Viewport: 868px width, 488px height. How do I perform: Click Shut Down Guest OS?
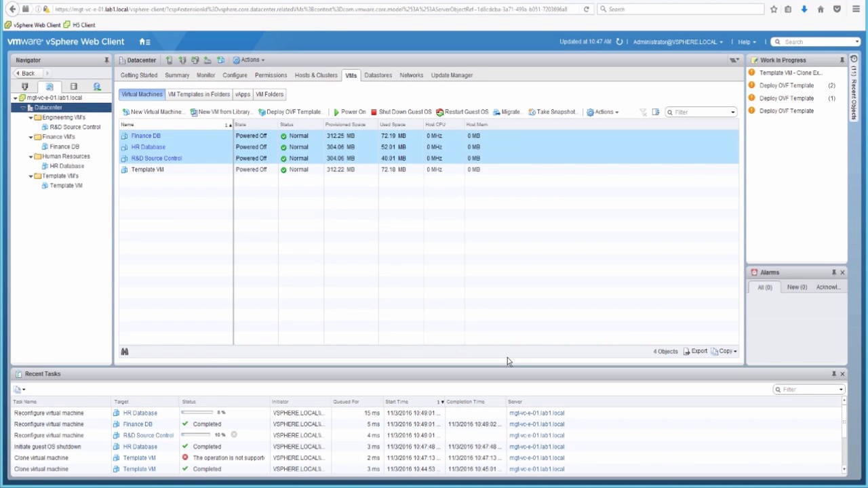pyautogui.click(x=401, y=112)
